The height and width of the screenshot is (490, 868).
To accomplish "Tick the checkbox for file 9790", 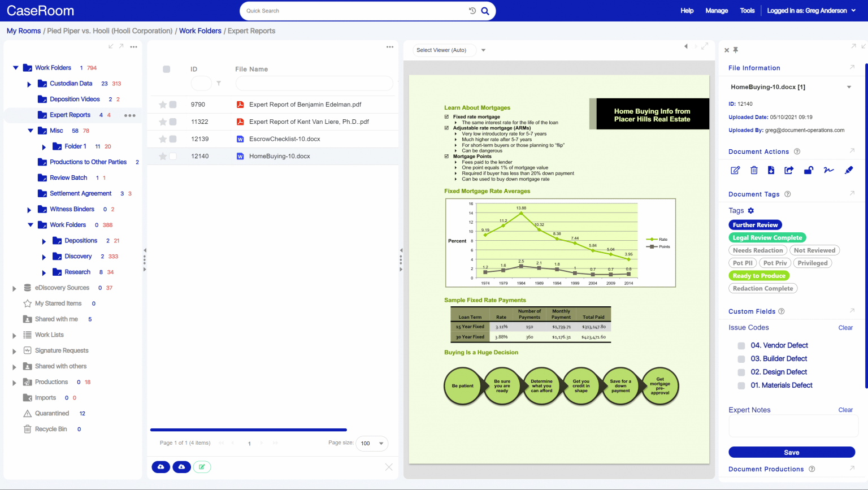I will [x=173, y=105].
